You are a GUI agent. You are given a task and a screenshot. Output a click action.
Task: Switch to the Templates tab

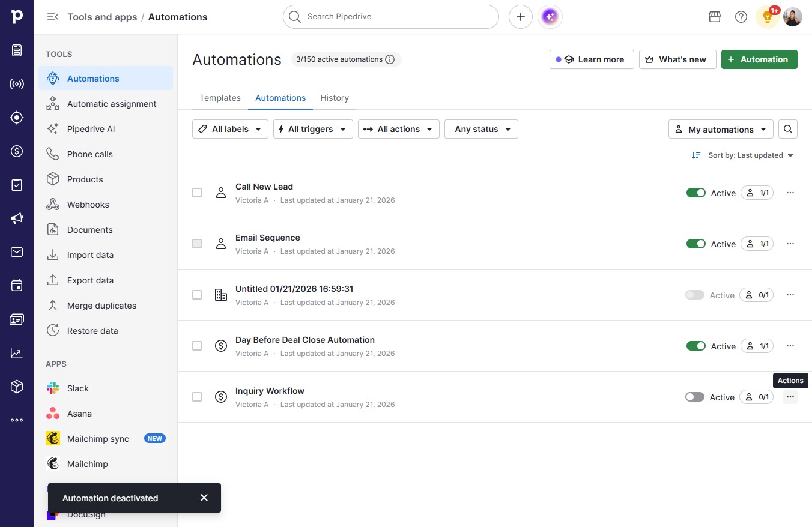[220, 98]
